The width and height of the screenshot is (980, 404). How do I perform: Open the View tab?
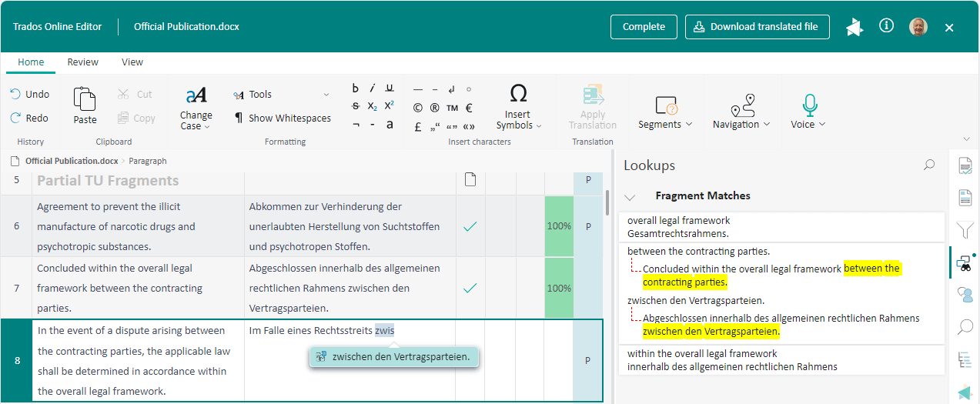pyautogui.click(x=132, y=62)
